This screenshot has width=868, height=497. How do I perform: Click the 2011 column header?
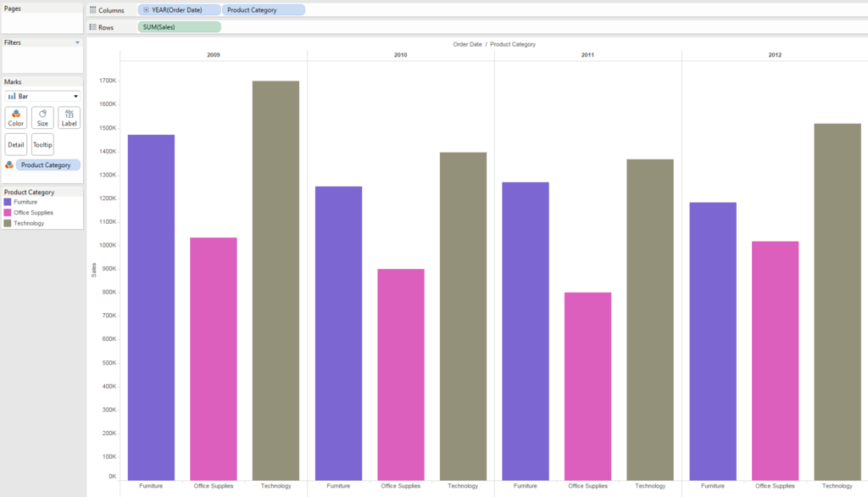(x=588, y=55)
